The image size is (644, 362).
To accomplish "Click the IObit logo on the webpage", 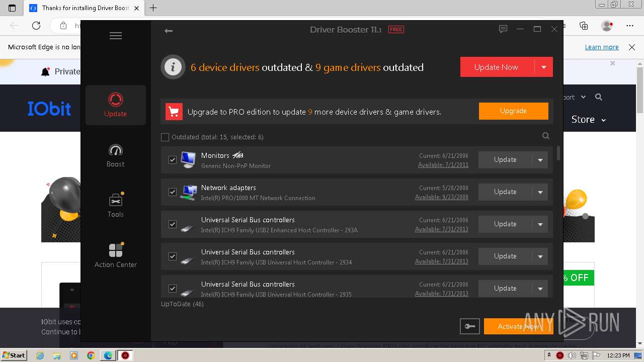I will [49, 109].
